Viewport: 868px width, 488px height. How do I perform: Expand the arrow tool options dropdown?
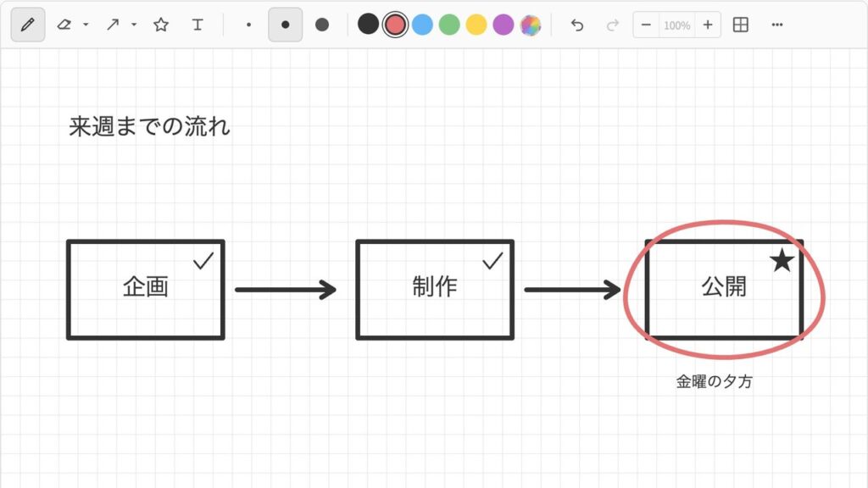pyautogui.click(x=134, y=25)
